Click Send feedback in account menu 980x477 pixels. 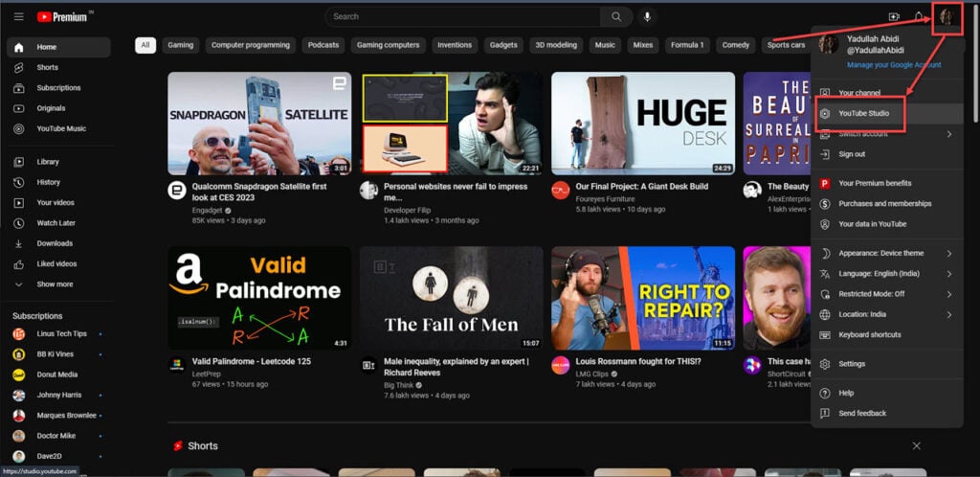[887, 413]
